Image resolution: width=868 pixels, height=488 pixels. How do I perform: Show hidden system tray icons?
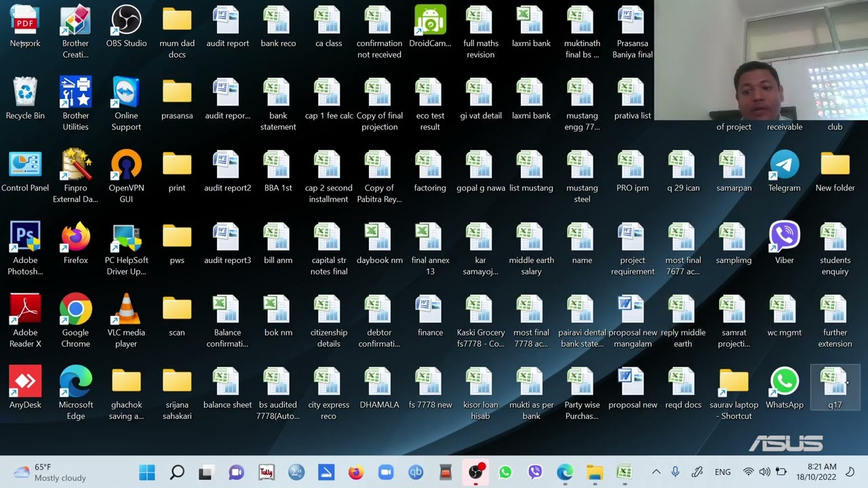(x=656, y=472)
